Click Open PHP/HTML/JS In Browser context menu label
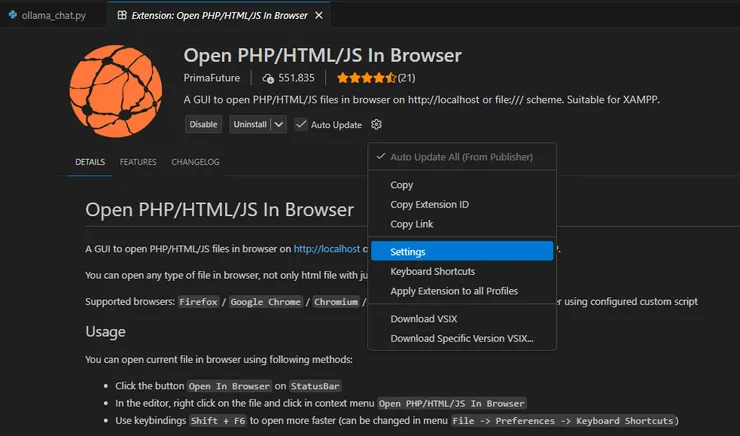Screen dimensions: 740x436 click(452, 403)
